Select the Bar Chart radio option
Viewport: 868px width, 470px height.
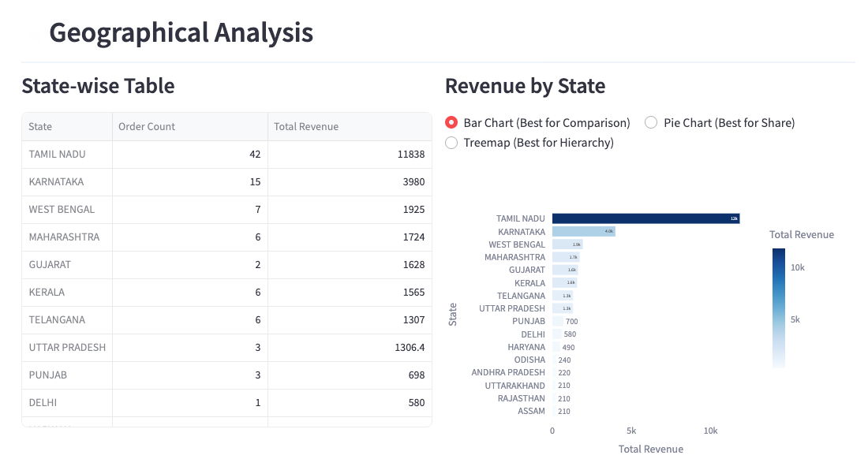pos(451,123)
